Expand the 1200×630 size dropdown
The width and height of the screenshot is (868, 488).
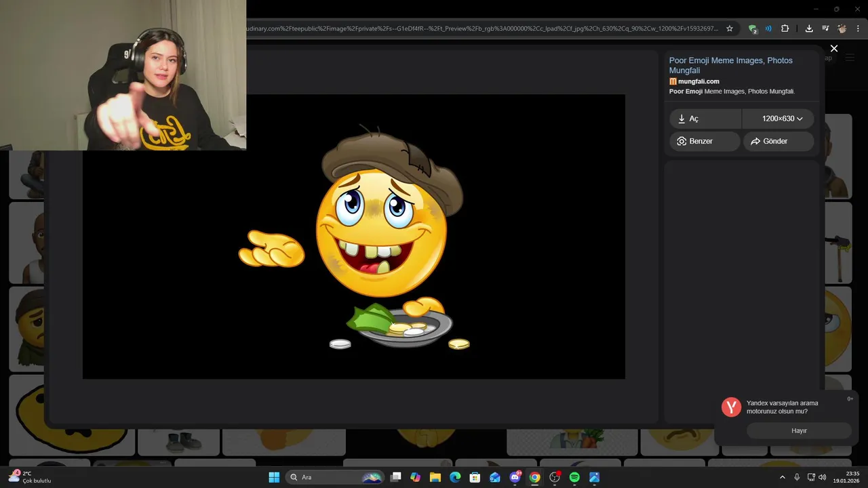[x=778, y=119]
